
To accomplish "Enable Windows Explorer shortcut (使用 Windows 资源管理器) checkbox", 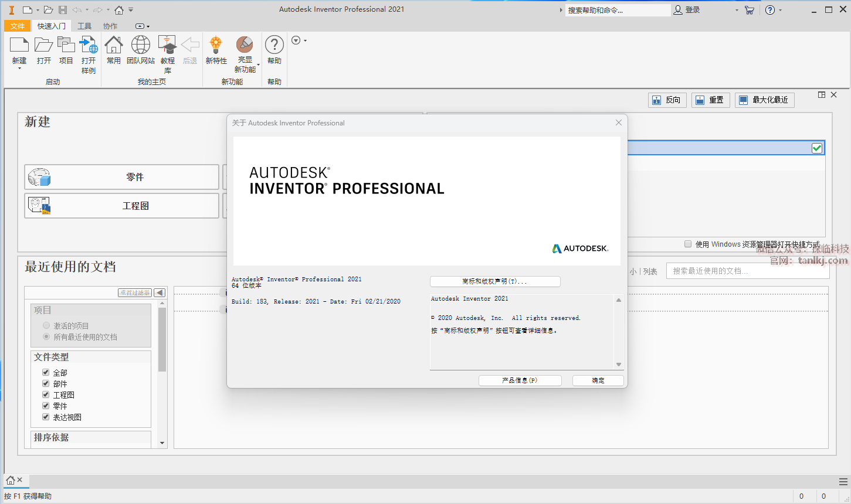I will tap(688, 244).
